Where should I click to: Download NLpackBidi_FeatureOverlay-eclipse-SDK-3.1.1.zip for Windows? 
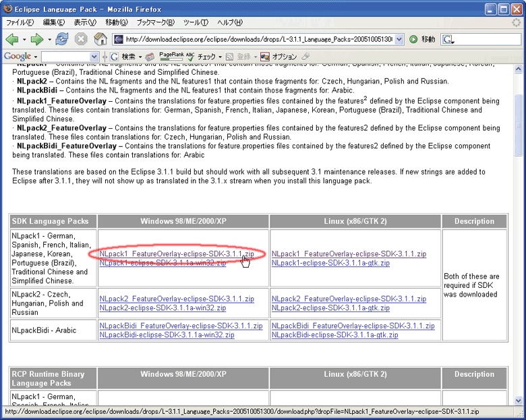tap(181, 326)
